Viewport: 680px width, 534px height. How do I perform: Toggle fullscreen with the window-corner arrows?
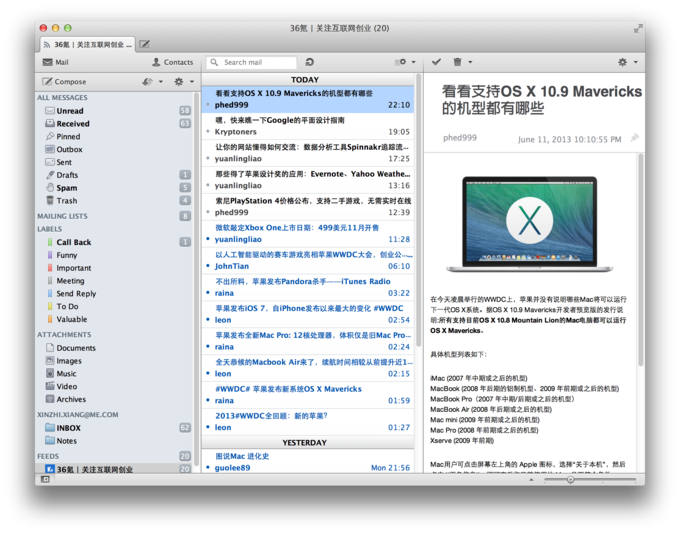click(x=638, y=29)
